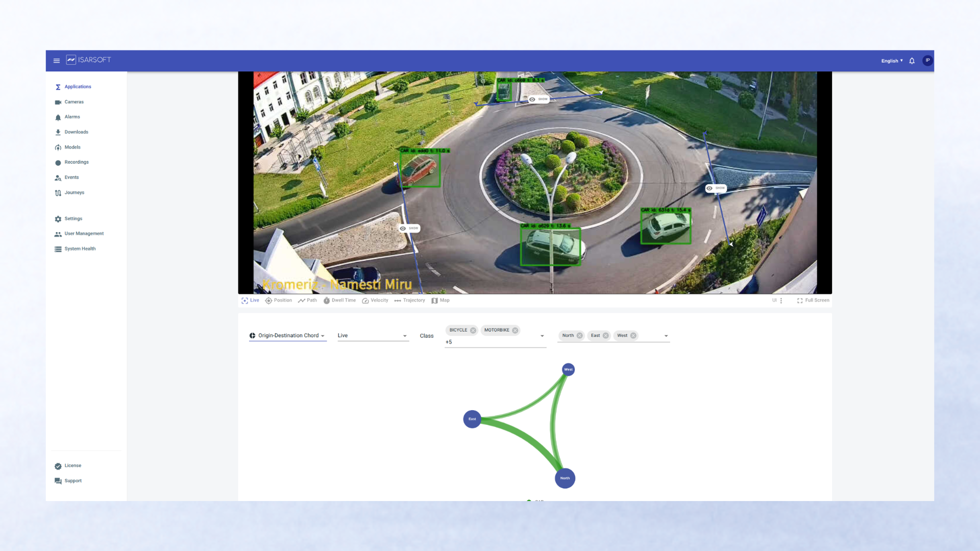Toggle the Position overlay

279,300
